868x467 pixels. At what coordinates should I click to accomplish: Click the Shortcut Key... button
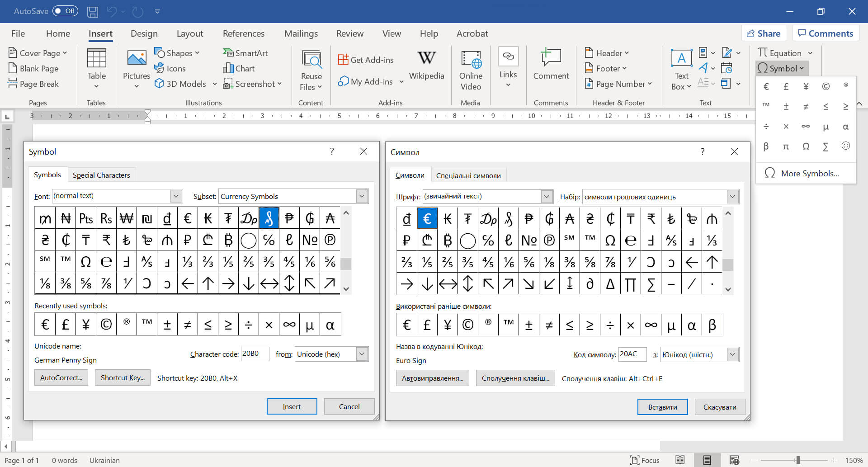click(x=123, y=378)
